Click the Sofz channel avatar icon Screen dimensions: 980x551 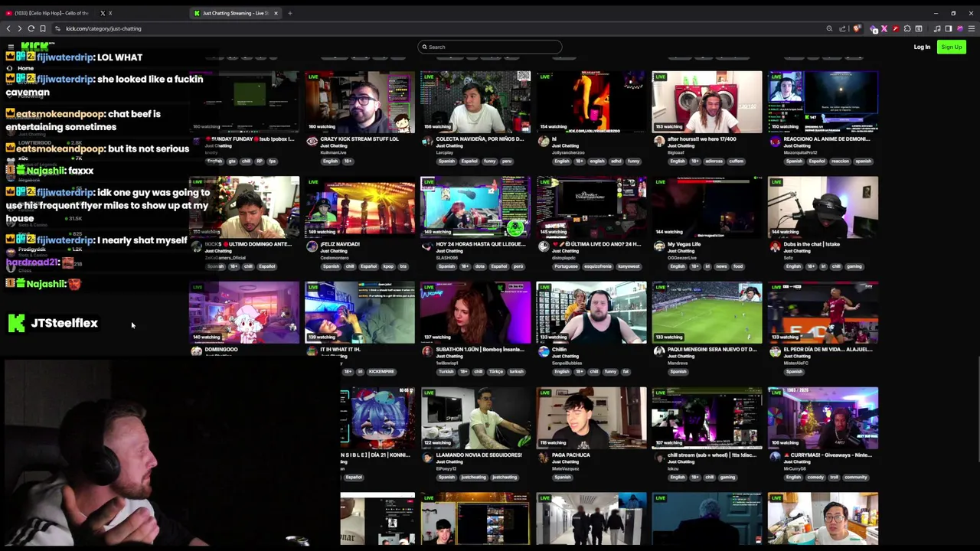pyautogui.click(x=776, y=247)
